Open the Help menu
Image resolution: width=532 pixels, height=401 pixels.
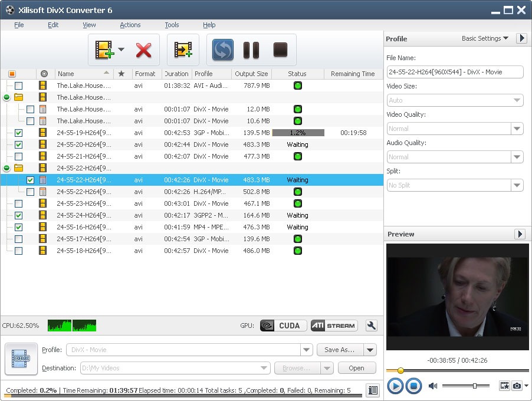coord(209,25)
